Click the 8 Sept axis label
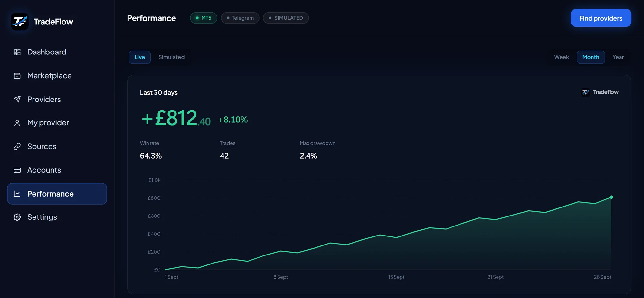The image size is (644, 298). pos(281,277)
